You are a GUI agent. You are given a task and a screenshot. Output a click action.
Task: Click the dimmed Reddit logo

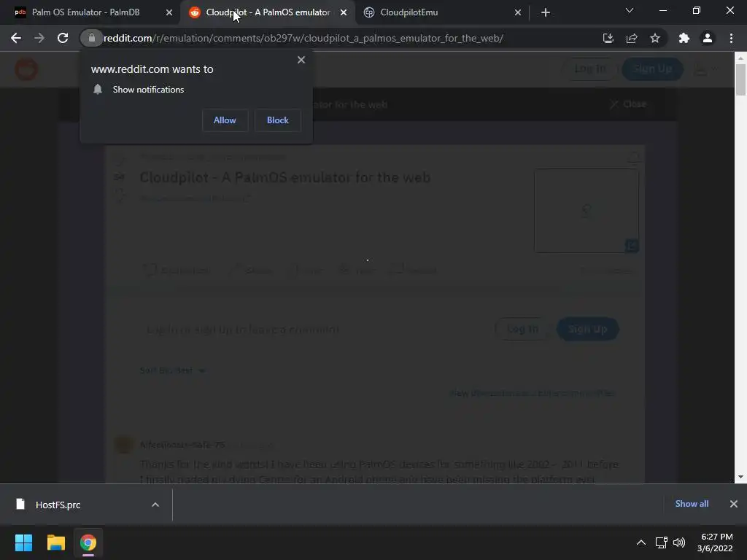click(26, 69)
